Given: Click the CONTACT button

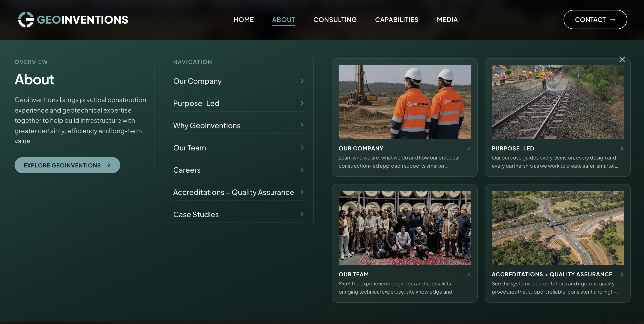Looking at the screenshot, I should click(x=595, y=20).
